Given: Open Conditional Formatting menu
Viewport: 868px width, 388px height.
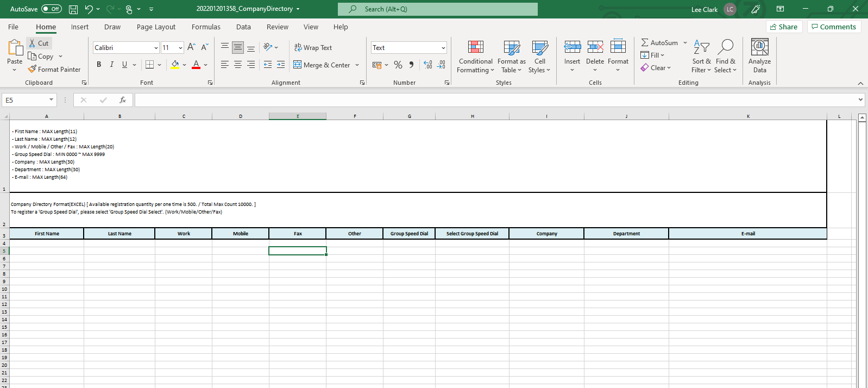Looking at the screenshot, I should (476, 57).
